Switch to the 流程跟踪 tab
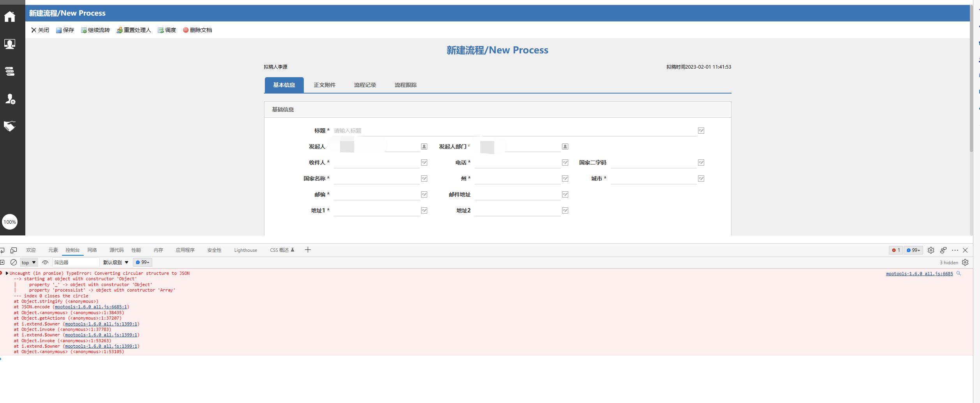The height and width of the screenshot is (403, 980). 405,85
